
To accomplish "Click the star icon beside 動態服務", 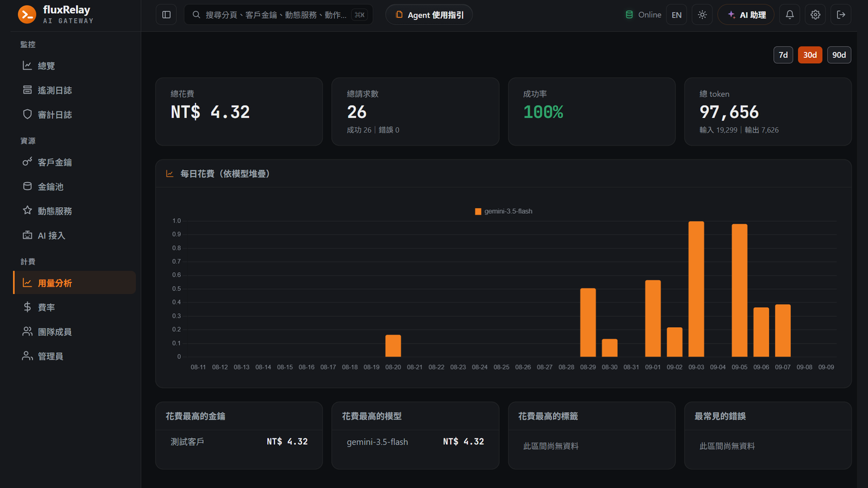I will coord(27,210).
